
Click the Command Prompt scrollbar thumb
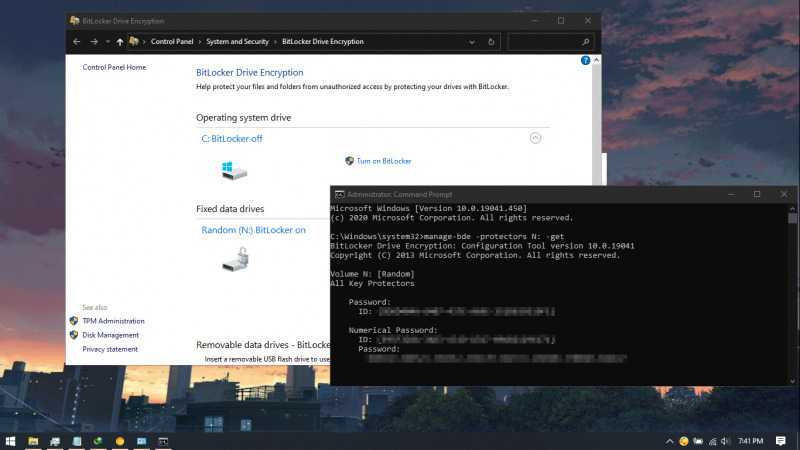click(792, 218)
